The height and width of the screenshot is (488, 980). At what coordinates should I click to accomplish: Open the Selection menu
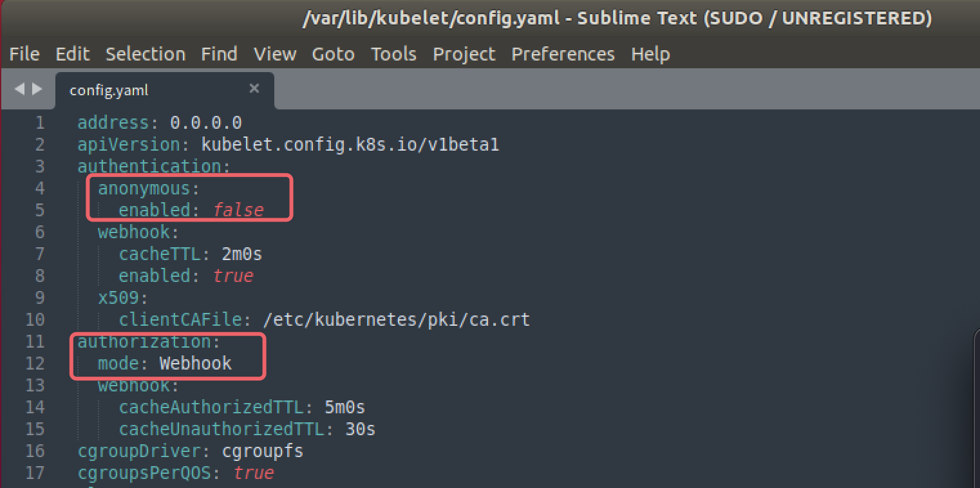pos(146,54)
